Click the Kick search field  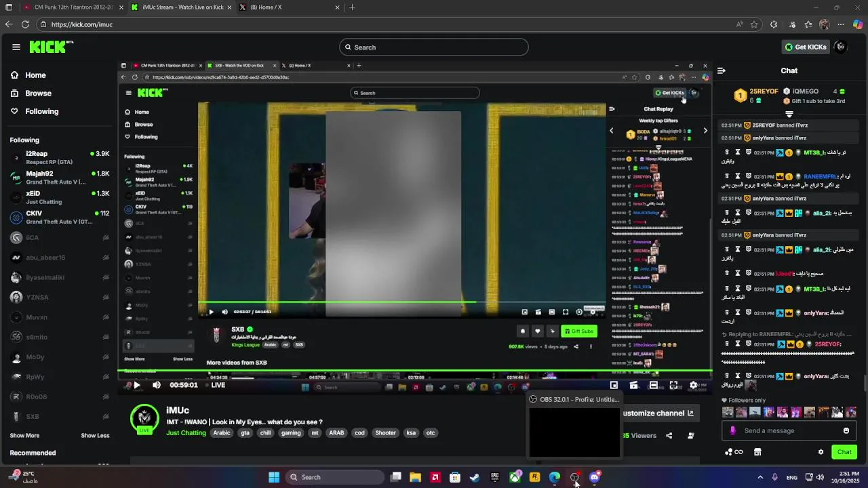pos(434,47)
